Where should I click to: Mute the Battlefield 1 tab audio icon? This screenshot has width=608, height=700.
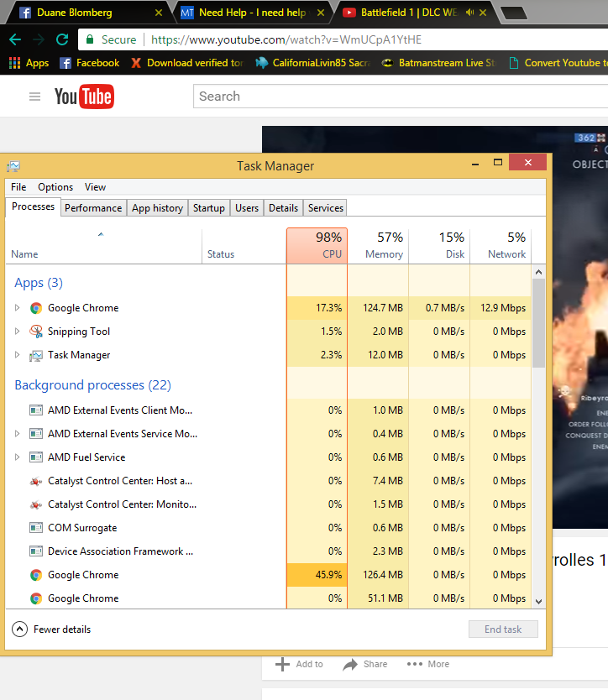469,13
